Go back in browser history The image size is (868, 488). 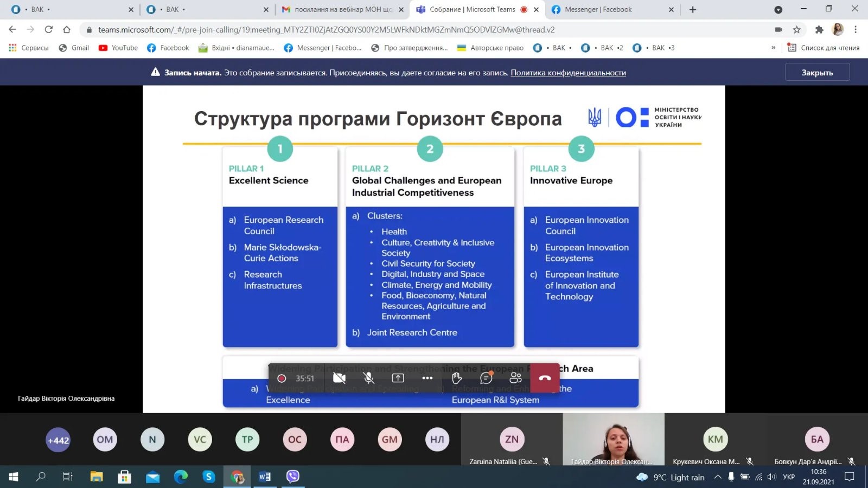(12, 29)
